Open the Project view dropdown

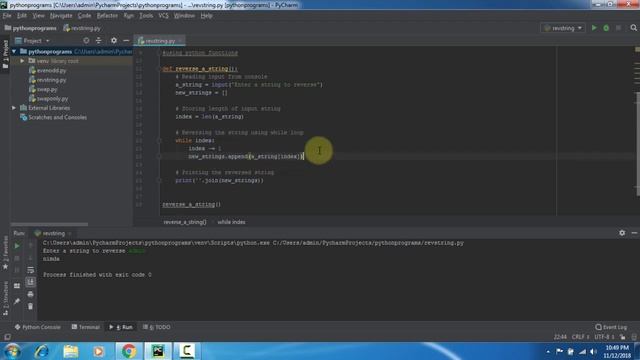click(32, 40)
